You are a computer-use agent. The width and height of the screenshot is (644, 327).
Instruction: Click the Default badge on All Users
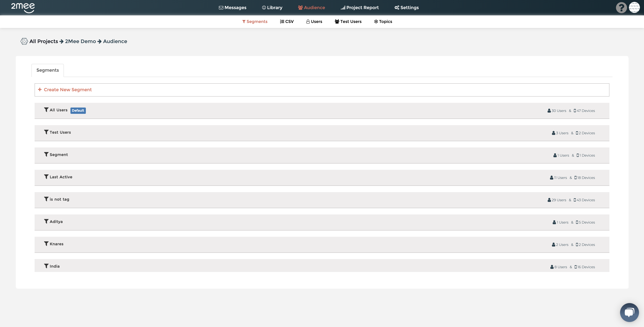pos(78,111)
